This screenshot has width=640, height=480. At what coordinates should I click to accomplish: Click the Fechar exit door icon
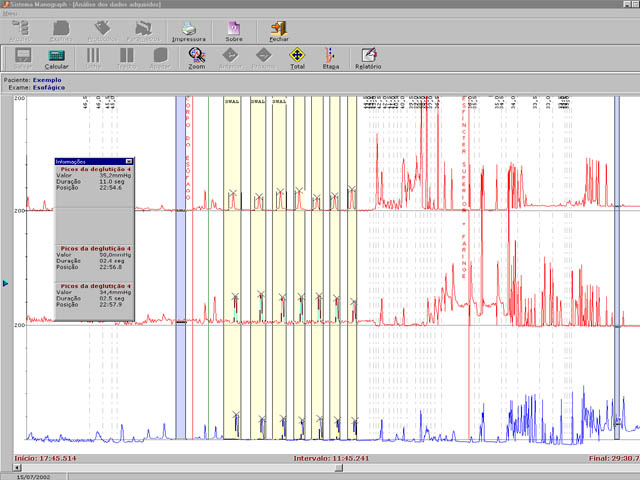279,28
